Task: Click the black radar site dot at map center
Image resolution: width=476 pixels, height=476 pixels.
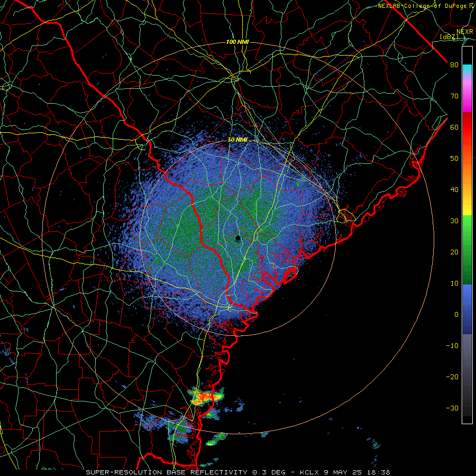Action: [x=238, y=239]
